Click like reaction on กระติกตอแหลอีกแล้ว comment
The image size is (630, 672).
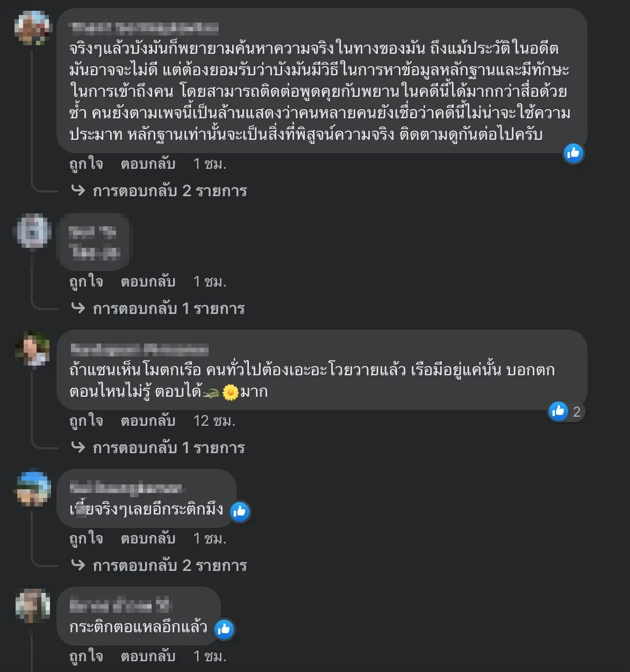pyautogui.click(x=224, y=628)
